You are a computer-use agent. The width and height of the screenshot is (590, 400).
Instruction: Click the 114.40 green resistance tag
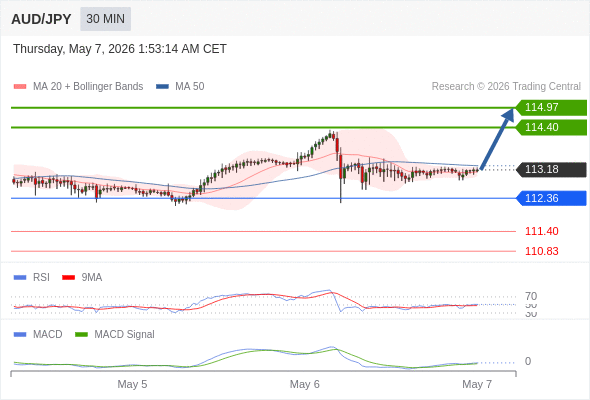click(551, 127)
